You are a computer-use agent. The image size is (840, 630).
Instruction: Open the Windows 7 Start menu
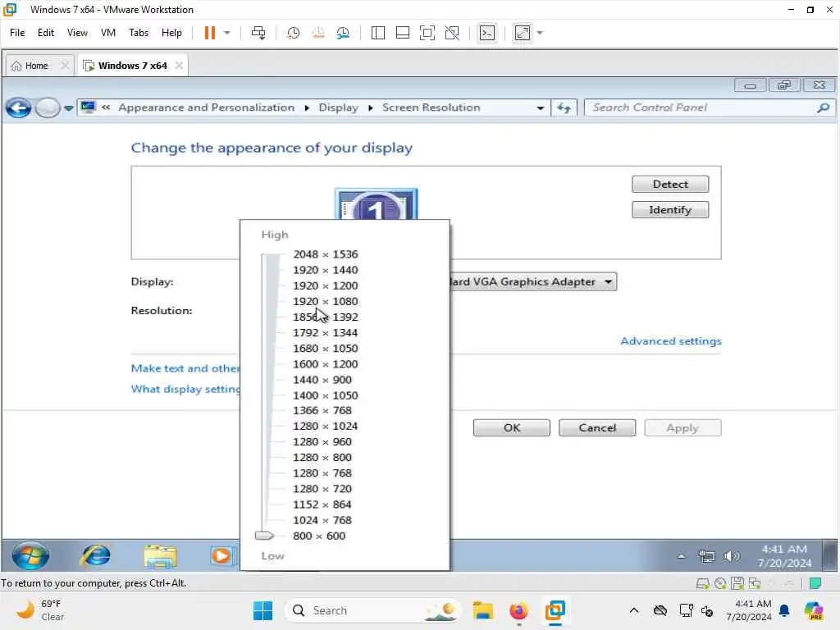click(x=30, y=555)
